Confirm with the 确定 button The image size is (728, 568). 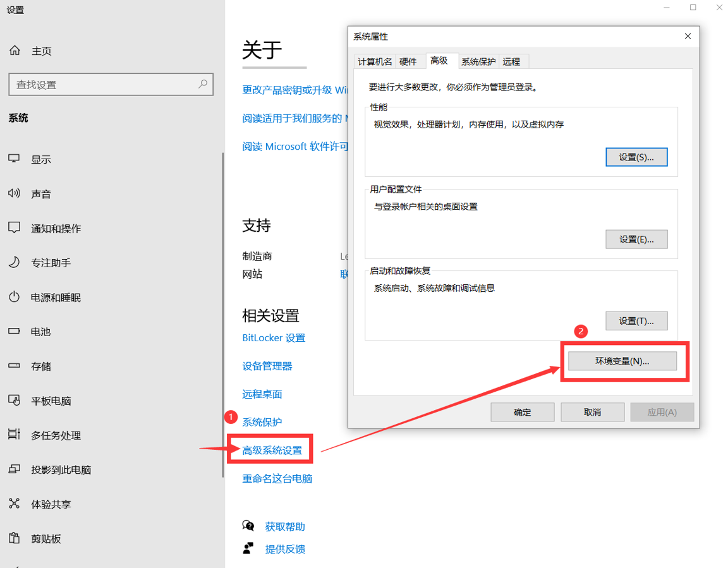tap(523, 412)
